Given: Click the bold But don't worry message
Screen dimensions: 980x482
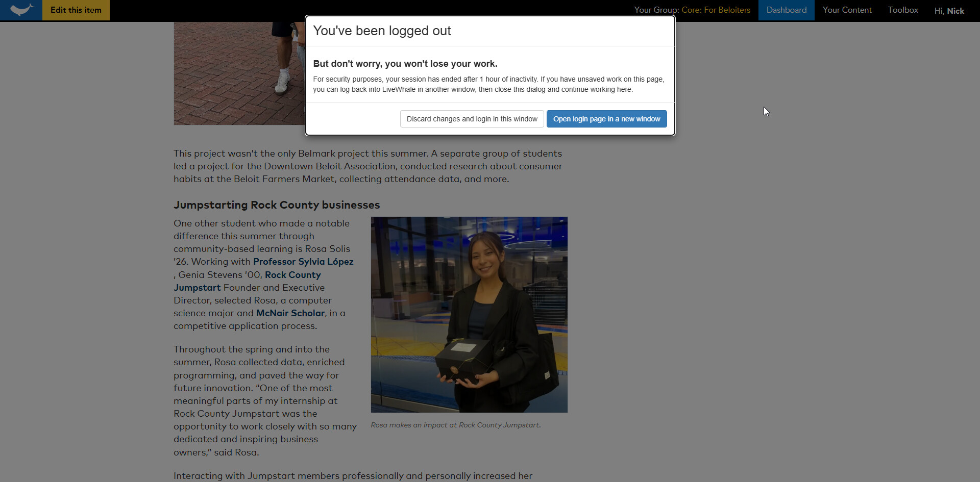Looking at the screenshot, I should [x=405, y=64].
